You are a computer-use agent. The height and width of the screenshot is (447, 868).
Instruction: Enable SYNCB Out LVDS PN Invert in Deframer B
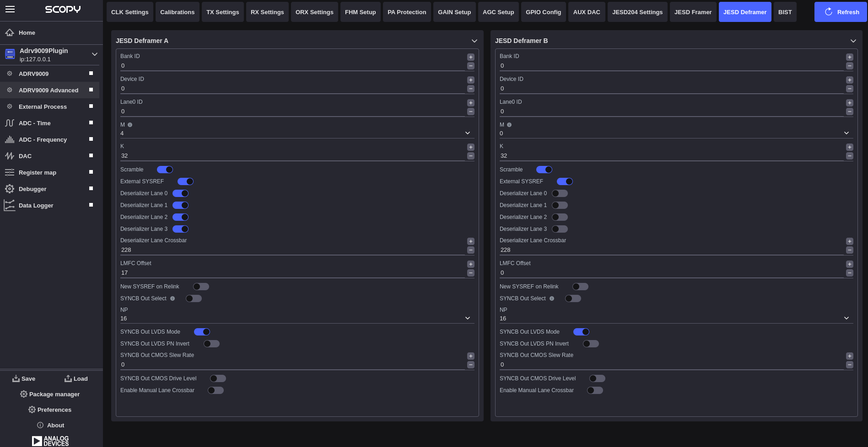(591, 344)
